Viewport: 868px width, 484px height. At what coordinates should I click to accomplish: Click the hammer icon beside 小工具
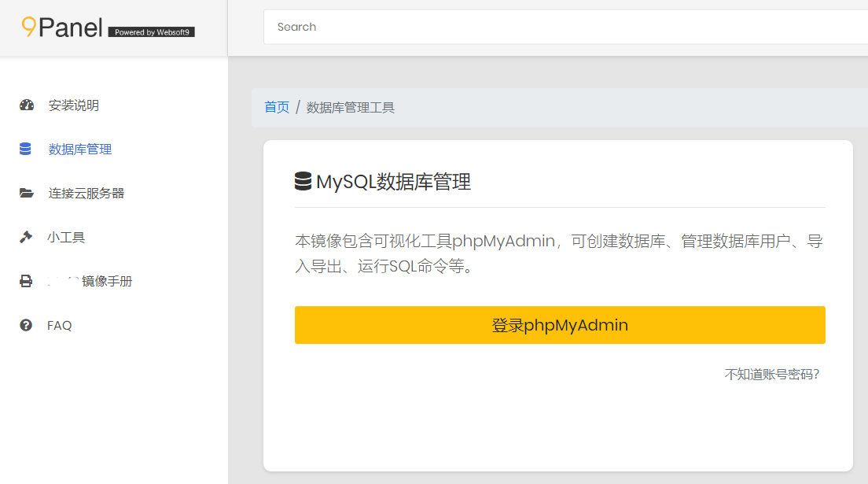coord(26,237)
